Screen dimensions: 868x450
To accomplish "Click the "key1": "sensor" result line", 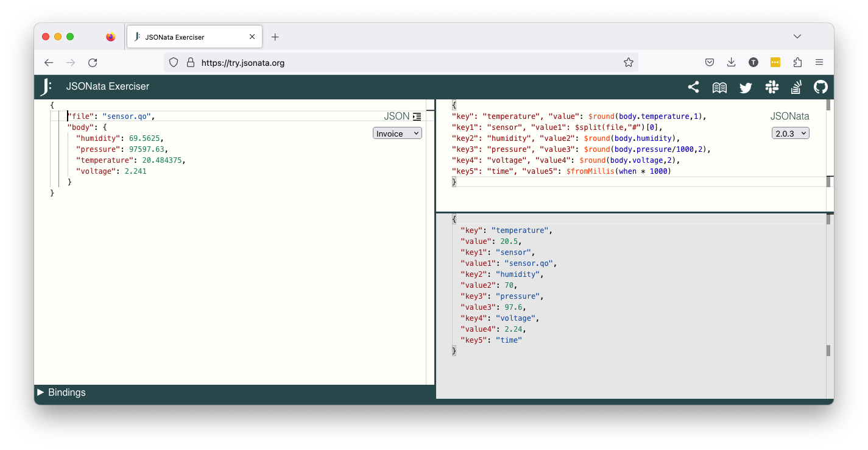I will pyautogui.click(x=498, y=252).
